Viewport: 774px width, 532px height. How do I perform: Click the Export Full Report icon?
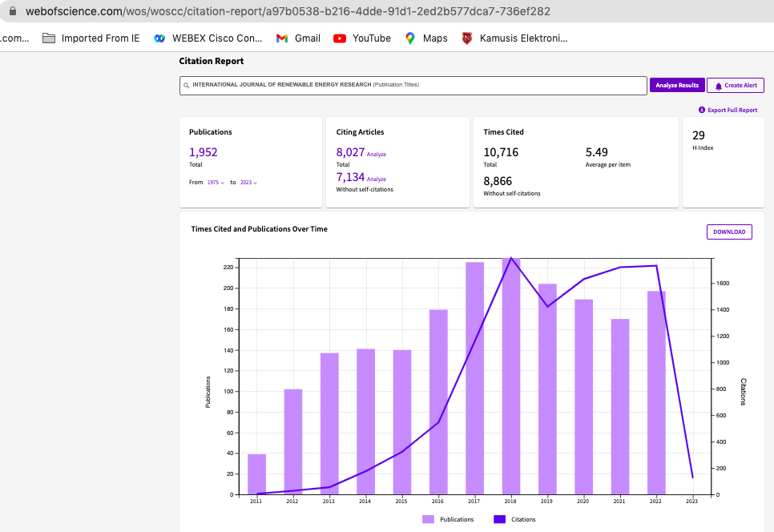click(701, 110)
